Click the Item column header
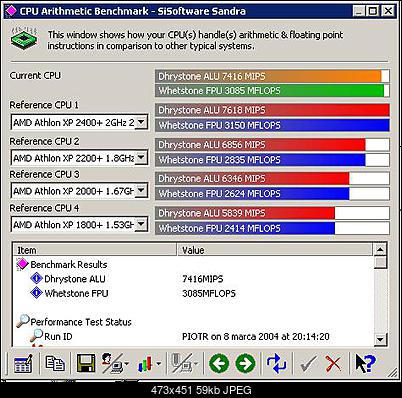This screenshot has height=398, width=402. (x=95, y=250)
